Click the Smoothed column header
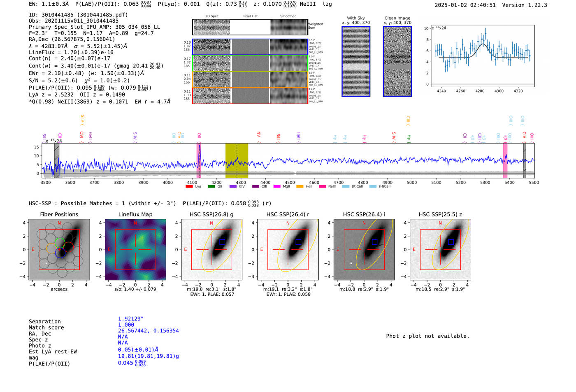This screenshot has width=576, height=392. [288, 16]
